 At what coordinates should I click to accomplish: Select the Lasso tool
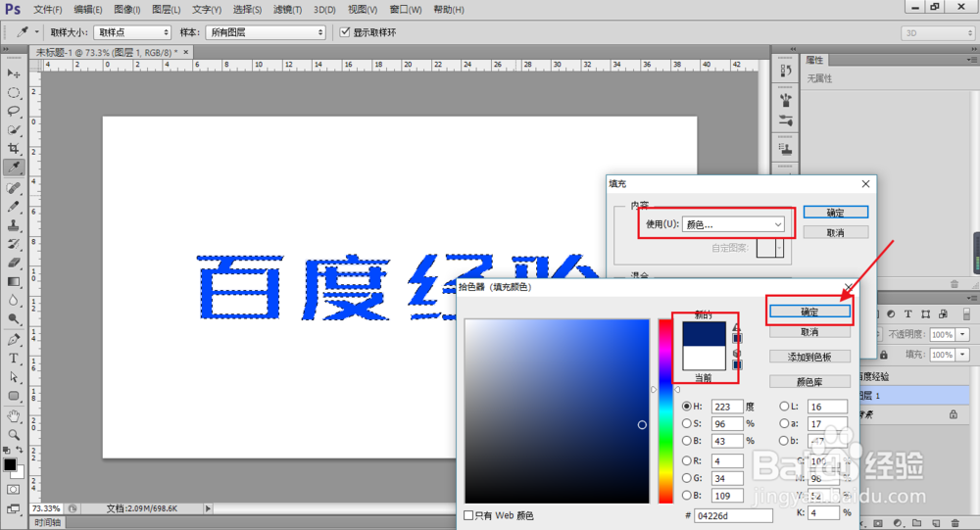[x=13, y=112]
